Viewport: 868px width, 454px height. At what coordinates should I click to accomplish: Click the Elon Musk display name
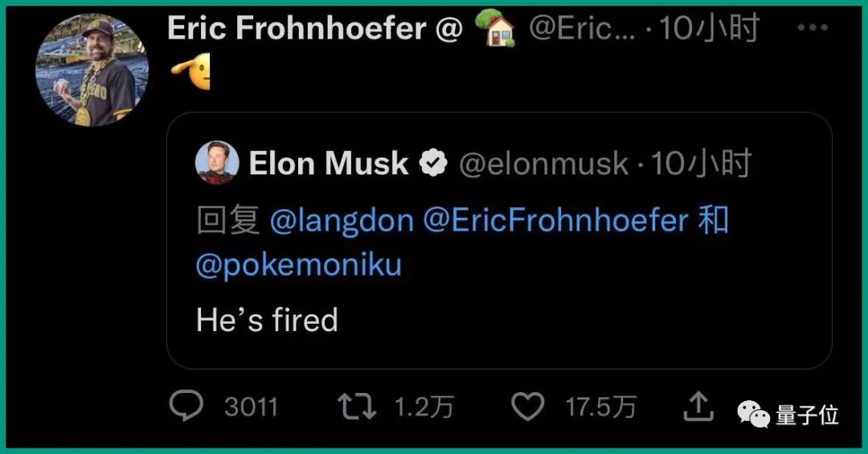pyautogui.click(x=329, y=164)
